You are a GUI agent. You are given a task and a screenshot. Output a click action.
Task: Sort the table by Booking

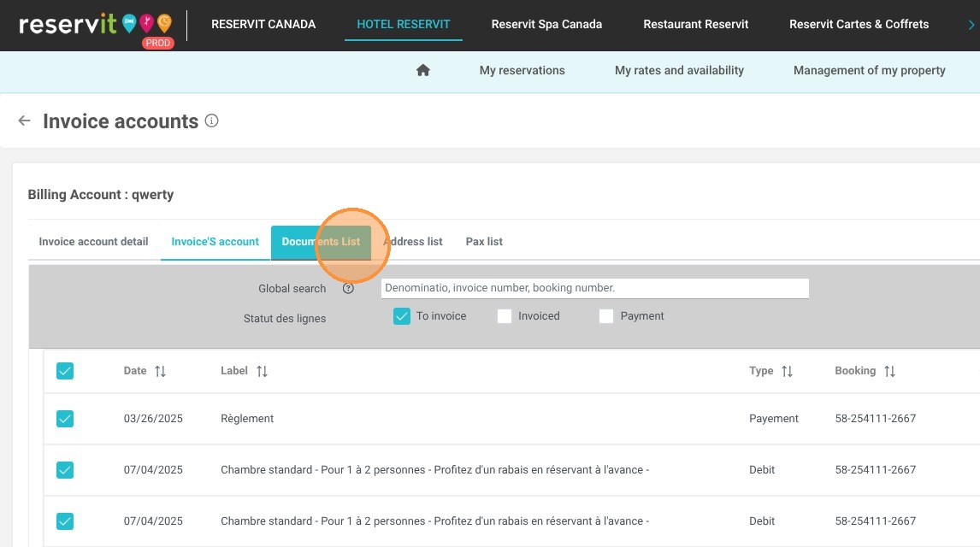coord(890,371)
